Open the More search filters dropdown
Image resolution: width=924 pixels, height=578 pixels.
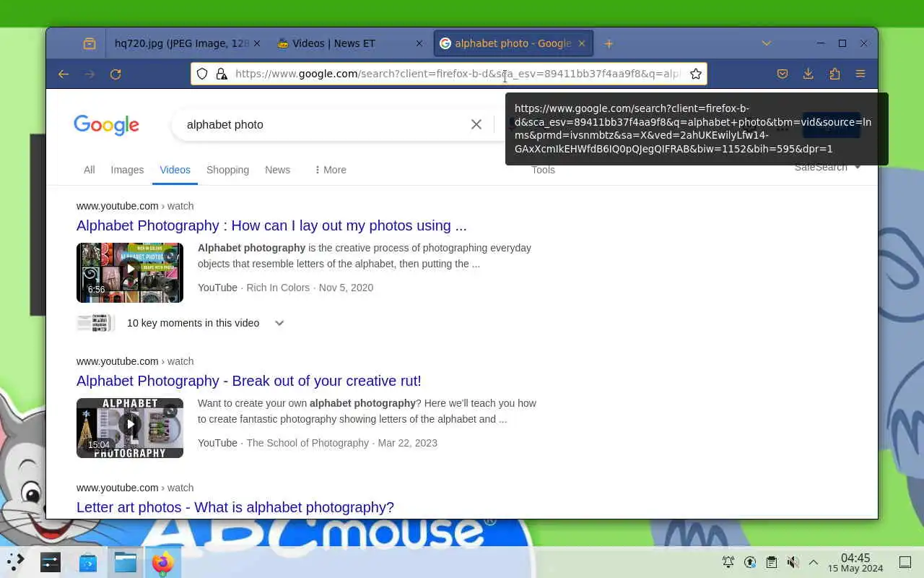click(x=330, y=170)
